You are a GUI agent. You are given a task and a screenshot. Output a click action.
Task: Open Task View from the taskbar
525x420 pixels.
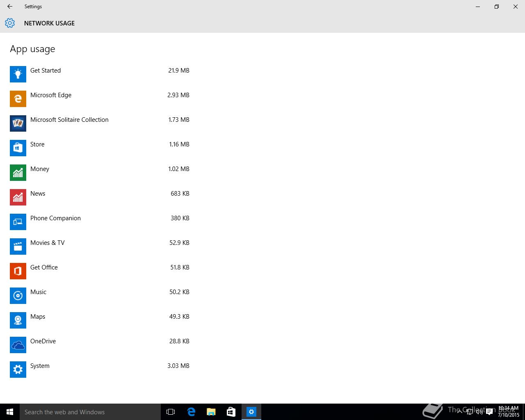click(x=171, y=412)
